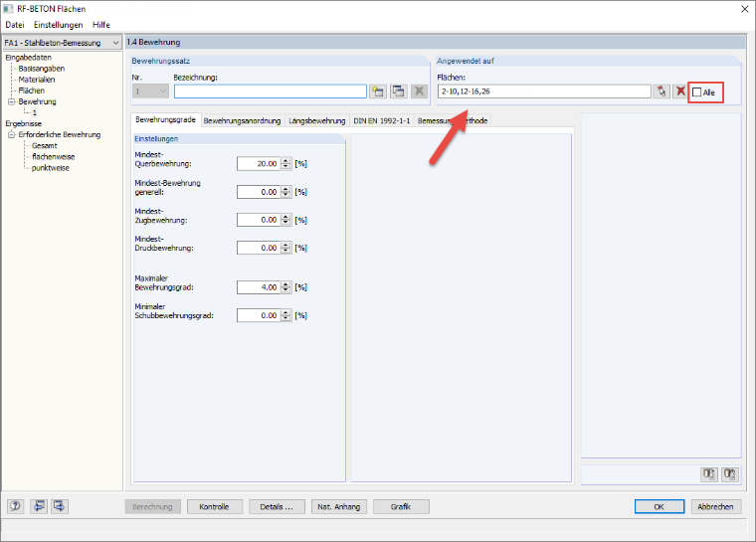This screenshot has height=542, width=756.
Task: Open the Details dialog
Action: tap(277, 507)
